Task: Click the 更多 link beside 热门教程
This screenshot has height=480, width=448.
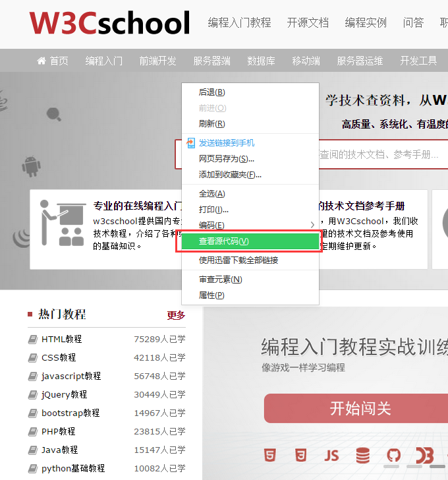Action: click(x=176, y=315)
